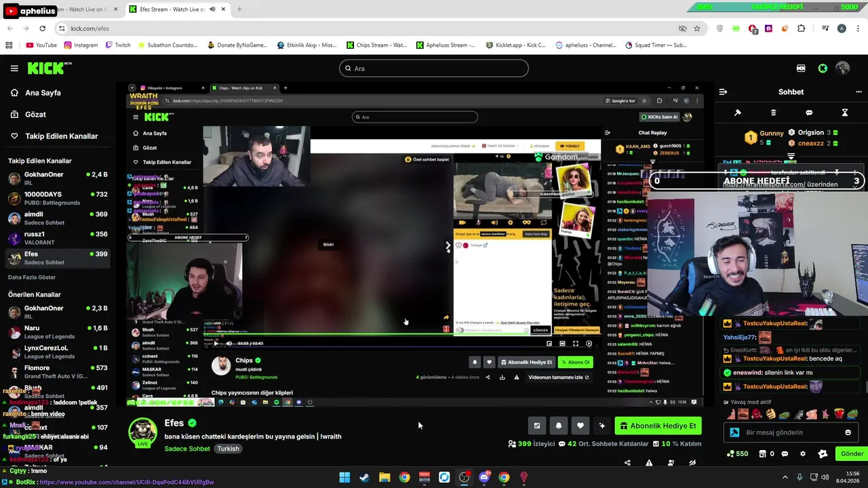Clear chat with trash icon

click(773, 113)
